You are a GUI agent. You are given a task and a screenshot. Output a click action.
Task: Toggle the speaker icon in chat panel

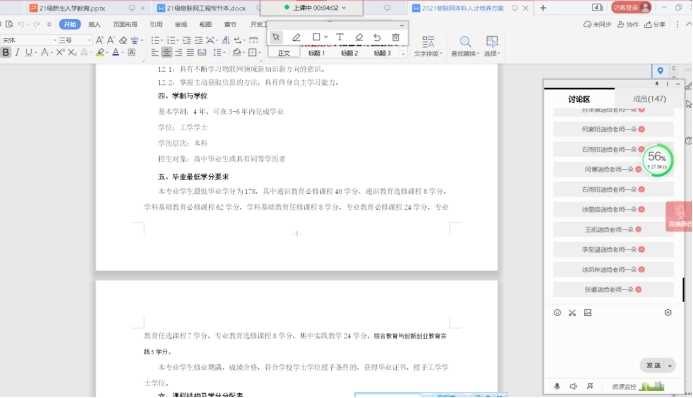[573, 387]
